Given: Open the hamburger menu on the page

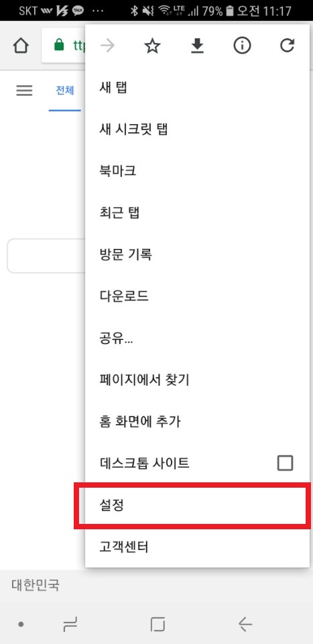Looking at the screenshot, I should [x=24, y=91].
